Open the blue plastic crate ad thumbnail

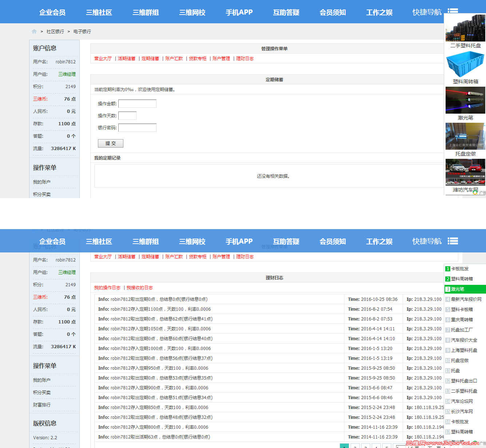pyautogui.click(x=465, y=64)
